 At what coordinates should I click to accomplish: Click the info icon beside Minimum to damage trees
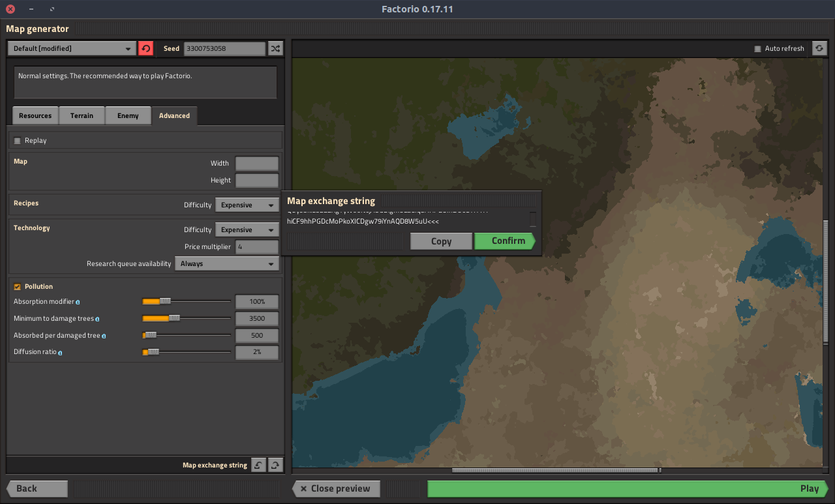click(x=97, y=319)
